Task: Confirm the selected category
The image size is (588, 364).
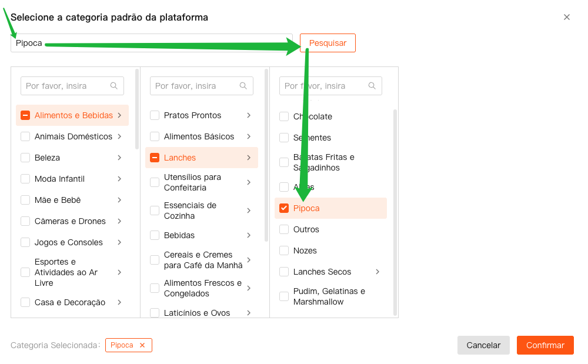Action: 544,345
